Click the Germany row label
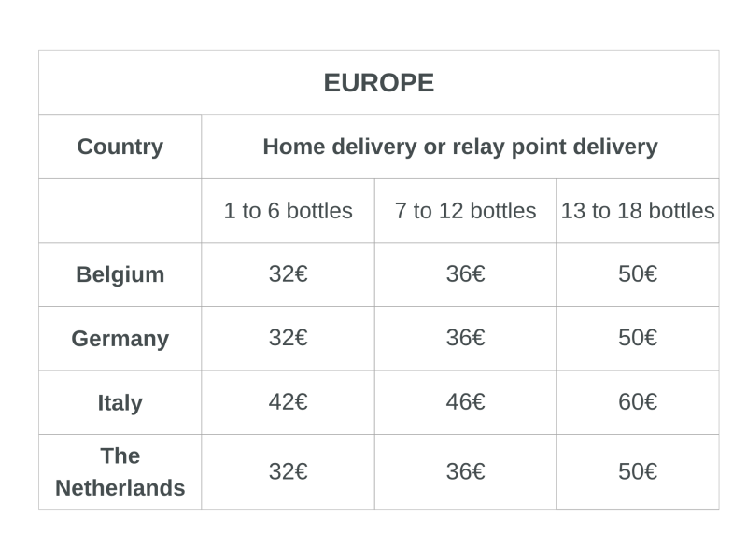This screenshot has width=747, height=560. point(120,339)
